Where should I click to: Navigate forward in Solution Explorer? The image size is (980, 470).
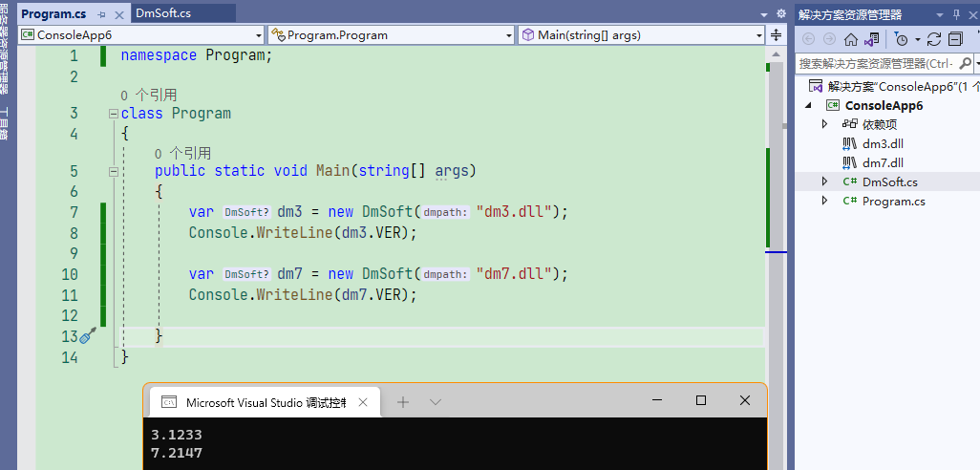829,39
